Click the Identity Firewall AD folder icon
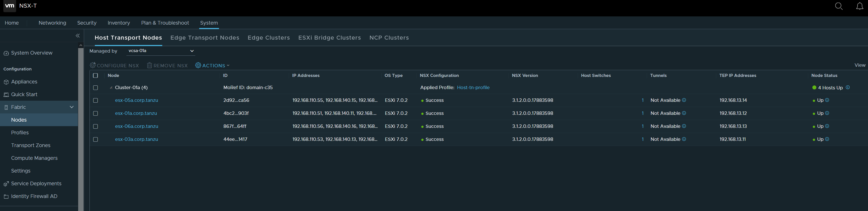868x211 pixels. pyautogui.click(x=6, y=197)
